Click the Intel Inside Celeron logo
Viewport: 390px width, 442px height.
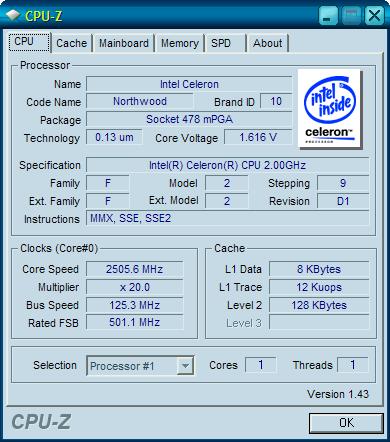(x=329, y=108)
